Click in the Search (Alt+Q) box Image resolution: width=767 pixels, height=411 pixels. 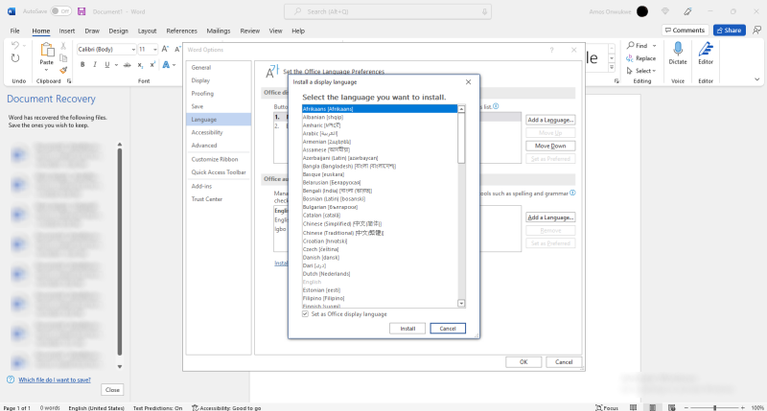tap(388, 11)
